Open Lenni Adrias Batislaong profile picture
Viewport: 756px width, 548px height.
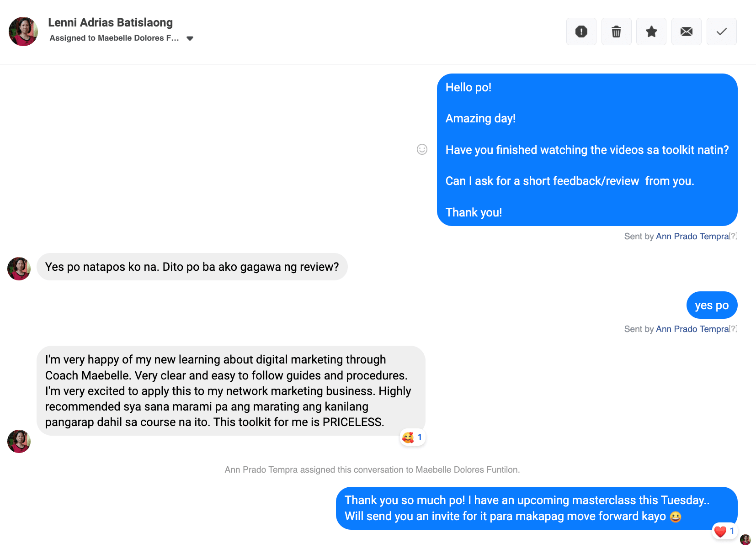click(x=23, y=32)
